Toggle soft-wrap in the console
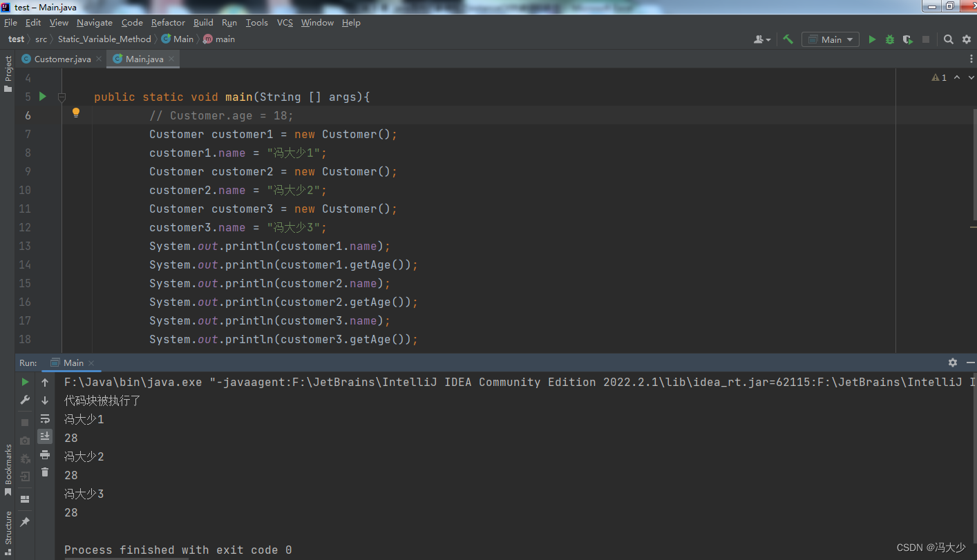 tap(45, 418)
